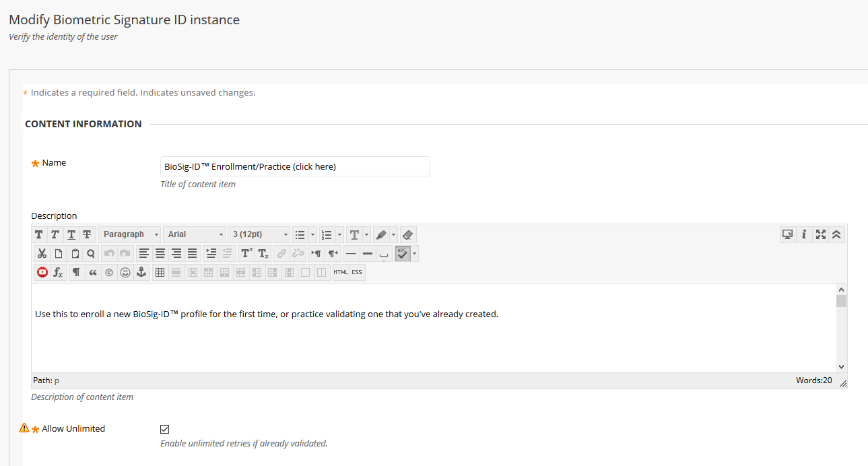Screen dimensions: 868x466
Task: Insert a bulleted list
Action: [x=300, y=234]
